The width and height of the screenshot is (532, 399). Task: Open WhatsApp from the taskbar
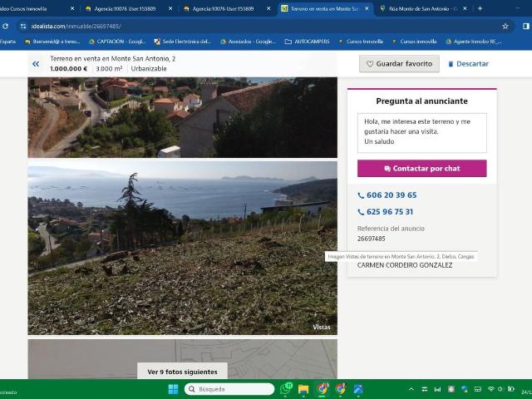(286, 389)
